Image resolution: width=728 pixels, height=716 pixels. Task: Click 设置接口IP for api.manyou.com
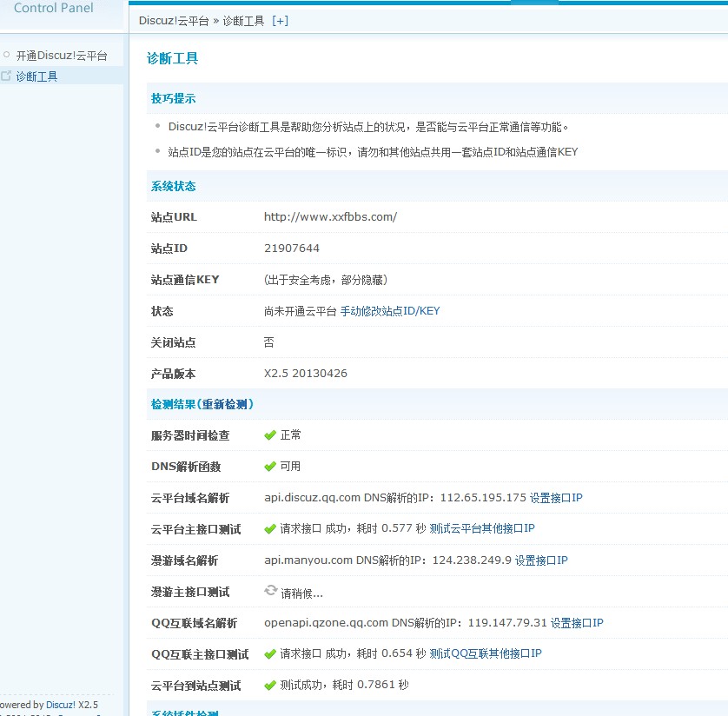click(541, 560)
